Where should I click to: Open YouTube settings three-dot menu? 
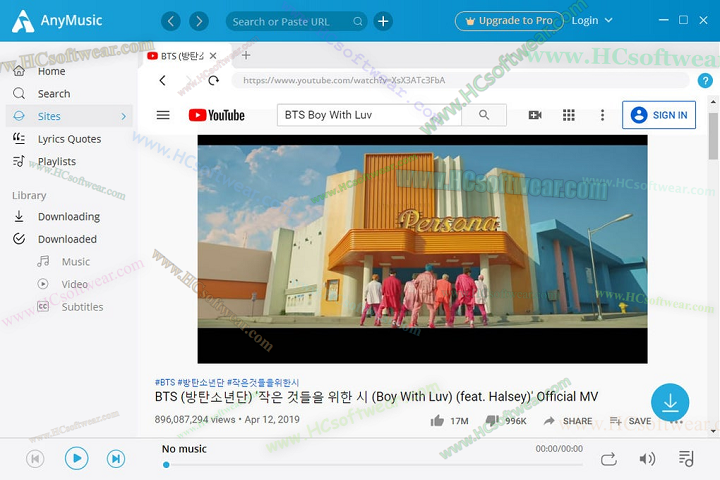(x=602, y=115)
